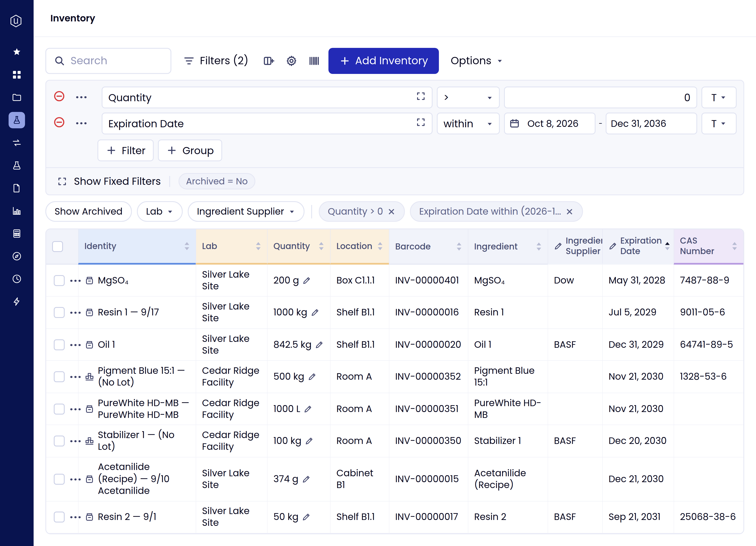
Task: Open the document page icon in sidebar
Action: coord(17,188)
